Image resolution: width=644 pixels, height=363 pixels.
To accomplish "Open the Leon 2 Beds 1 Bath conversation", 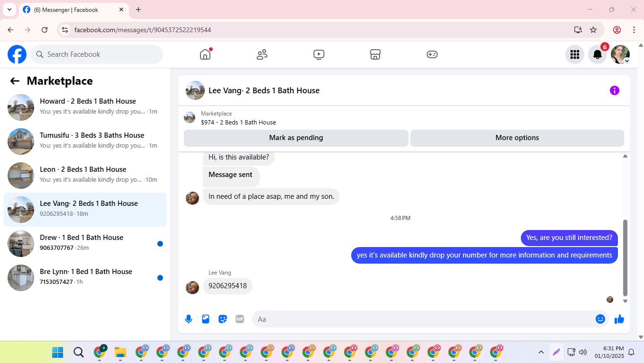I will coord(85,176).
